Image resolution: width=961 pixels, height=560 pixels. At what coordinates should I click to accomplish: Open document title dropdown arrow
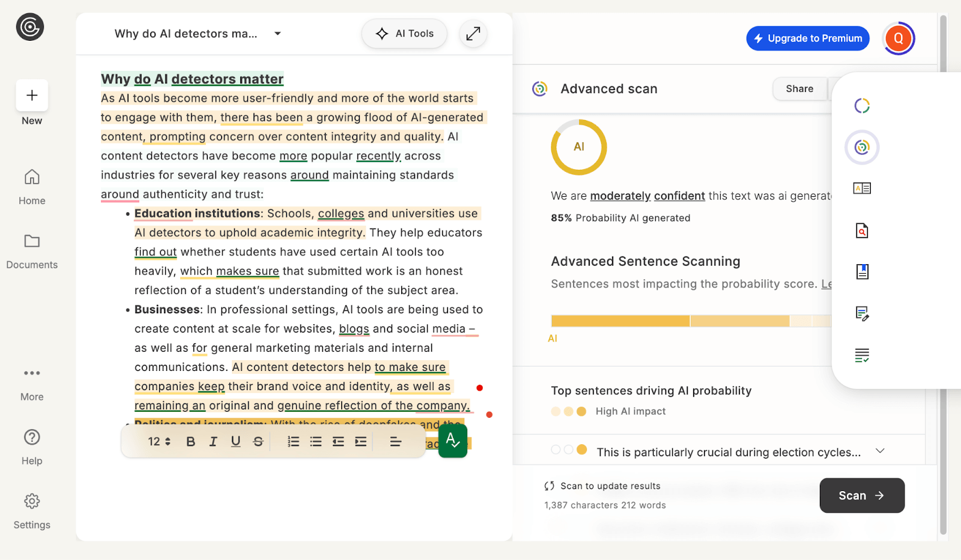click(x=277, y=34)
